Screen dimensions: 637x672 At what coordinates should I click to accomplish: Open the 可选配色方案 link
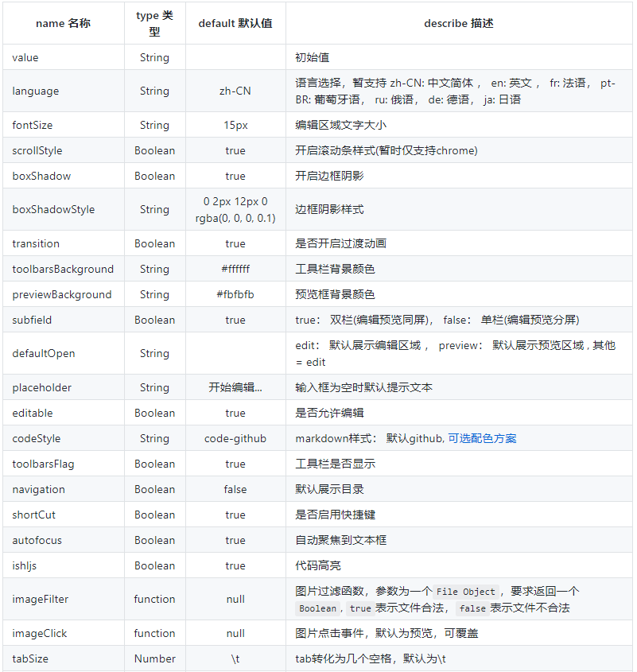click(x=482, y=438)
